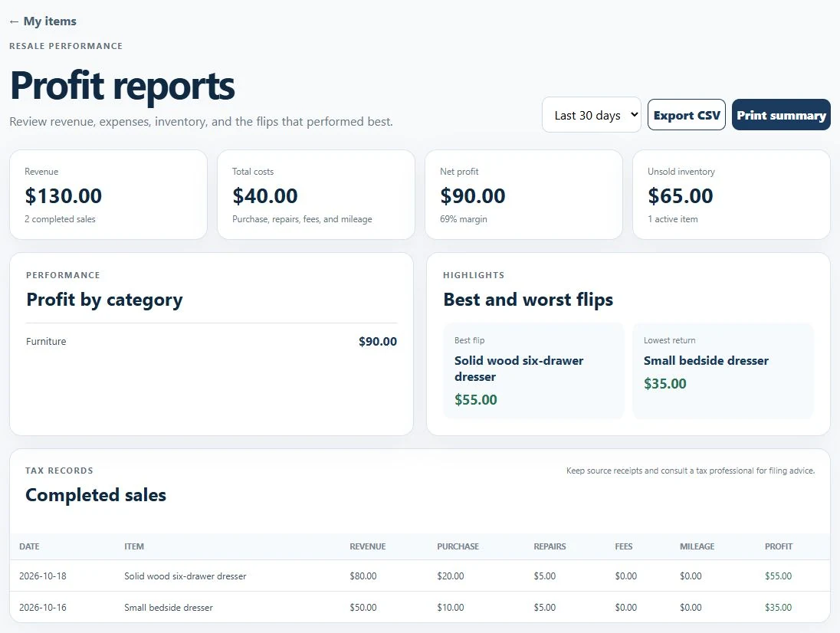Click the tax professional advice note
The height and width of the screenshot is (633, 840).
(691, 471)
